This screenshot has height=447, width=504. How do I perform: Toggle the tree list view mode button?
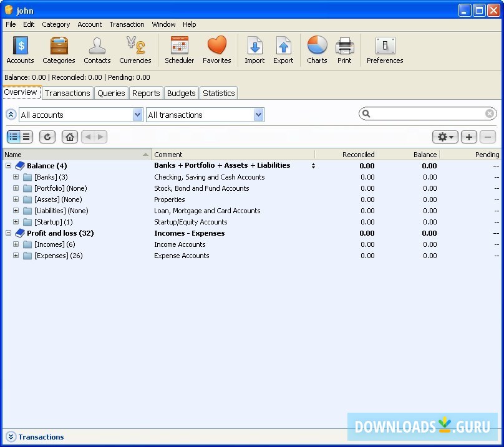14,137
